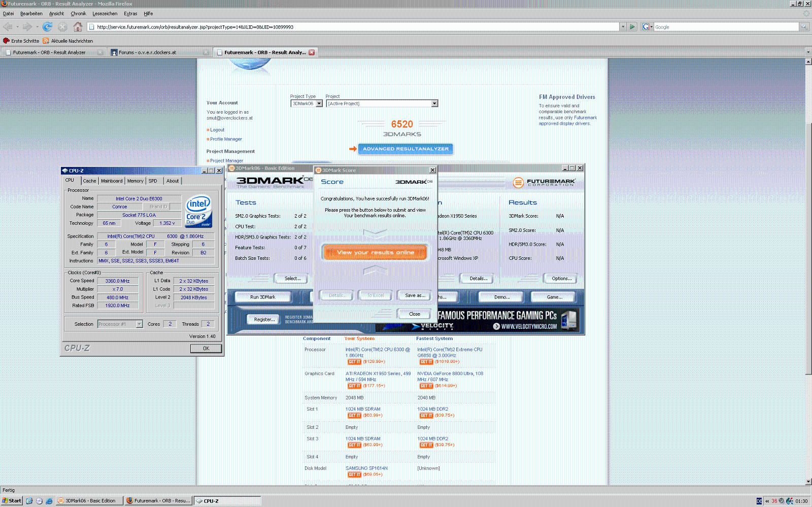The height and width of the screenshot is (507, 812).
Task: Open the Erste Schritte bookmark
Action: point(21,41)
